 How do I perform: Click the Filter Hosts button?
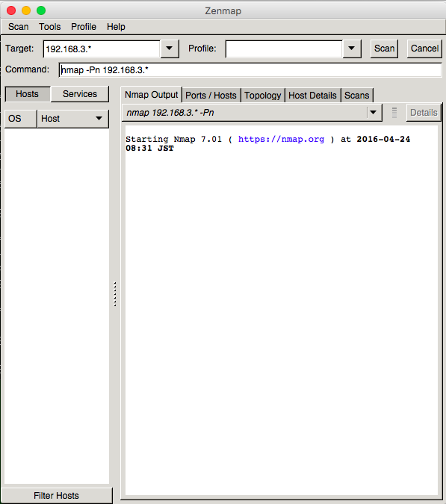point(57,495)
